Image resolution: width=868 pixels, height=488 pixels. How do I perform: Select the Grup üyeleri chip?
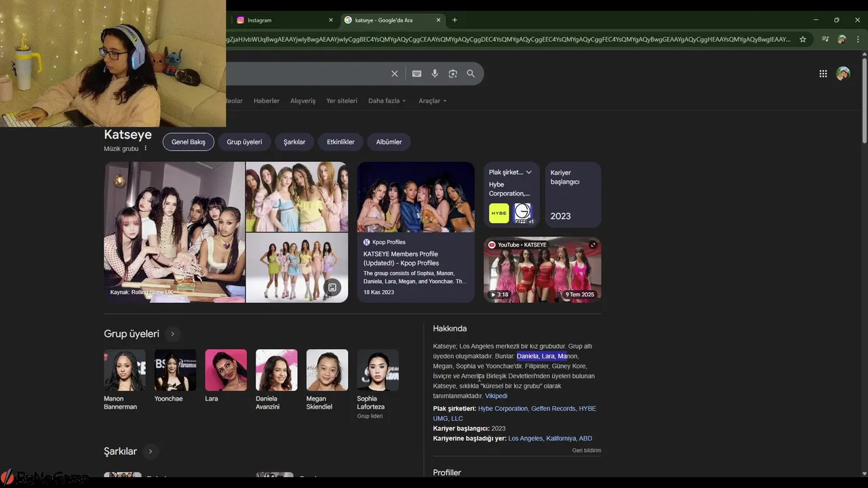244,142
